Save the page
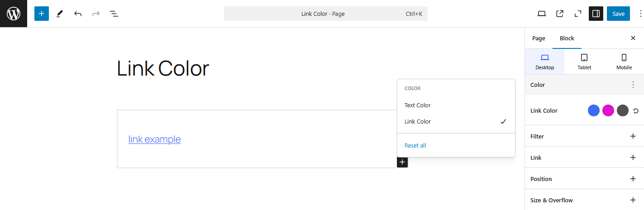644x210 pixels. click(618, 14)
